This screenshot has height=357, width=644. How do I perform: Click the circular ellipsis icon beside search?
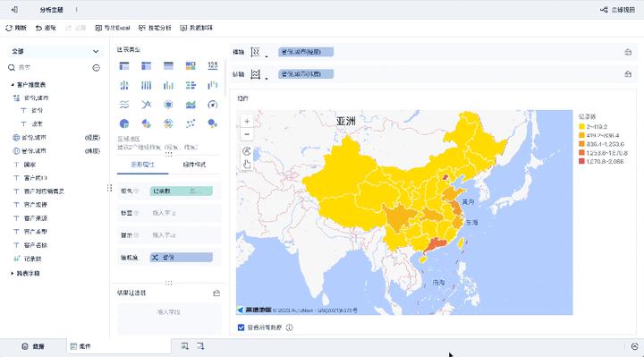click(96, 68)
